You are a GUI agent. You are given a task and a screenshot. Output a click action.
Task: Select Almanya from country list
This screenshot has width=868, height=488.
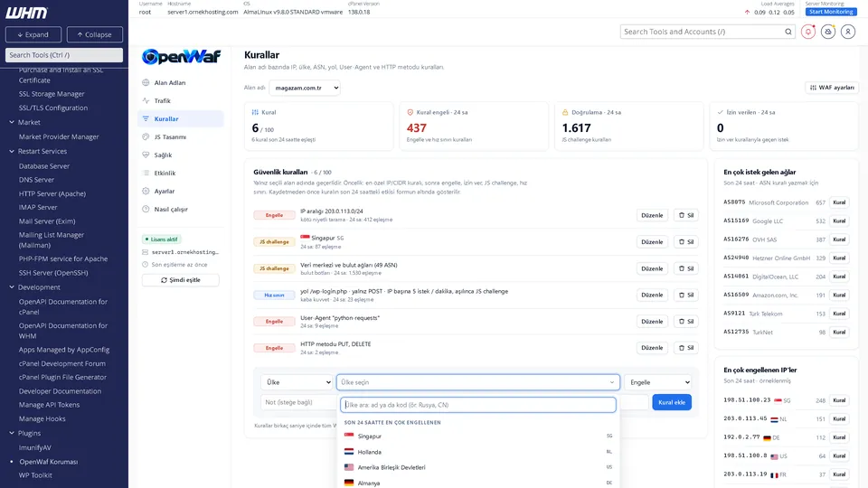coord(478,483)
